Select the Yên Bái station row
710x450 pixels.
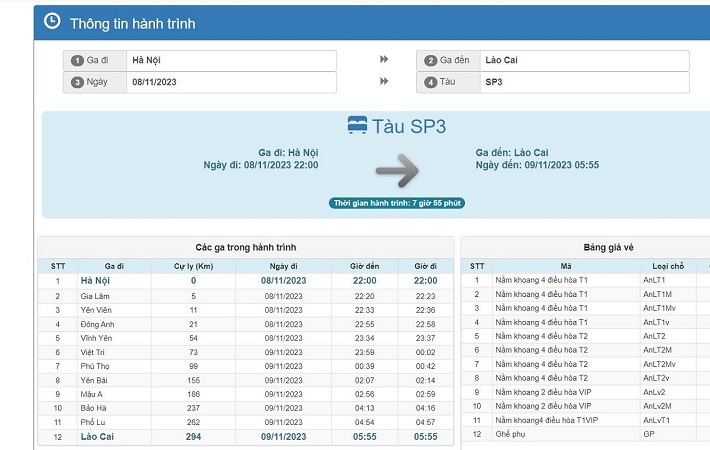click(x=95, y=381)
